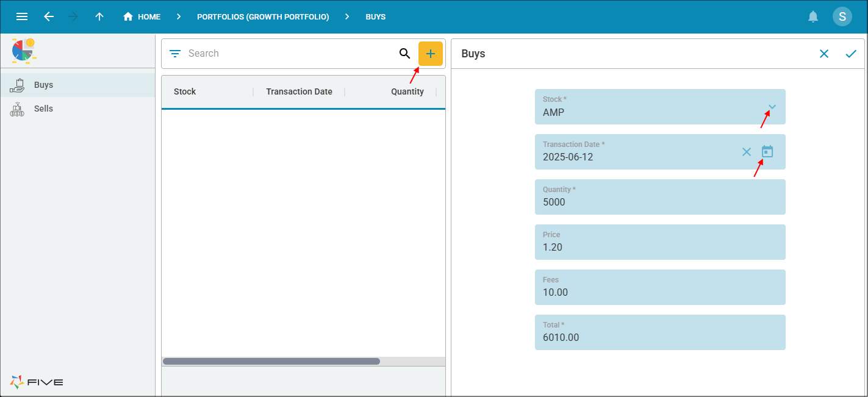Open the user avatar S menu
This screenshot has width=868, height=397.
click(x=842, y=16)
